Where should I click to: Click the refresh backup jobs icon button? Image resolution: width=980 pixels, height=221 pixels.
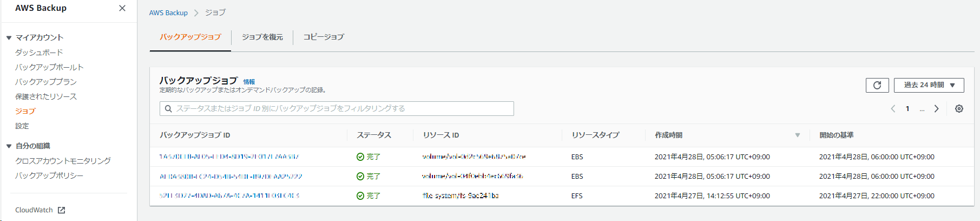[877, 85]
